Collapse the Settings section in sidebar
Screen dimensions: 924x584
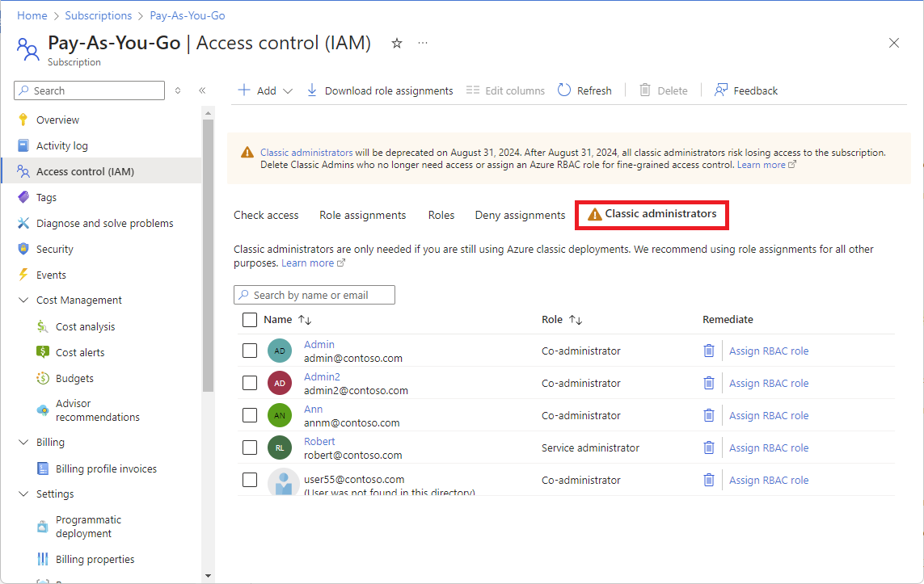click(23, 494)
